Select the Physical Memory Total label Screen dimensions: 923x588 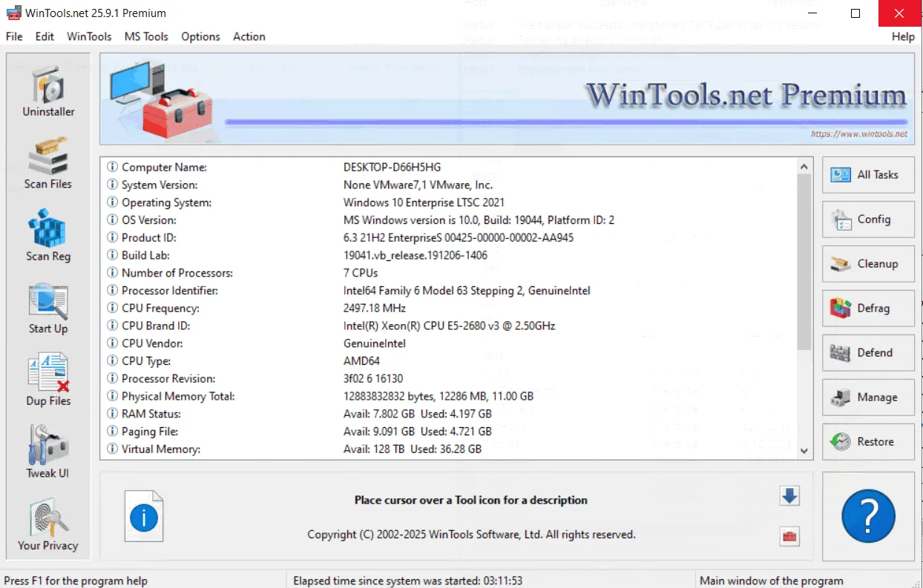[178, 396]
